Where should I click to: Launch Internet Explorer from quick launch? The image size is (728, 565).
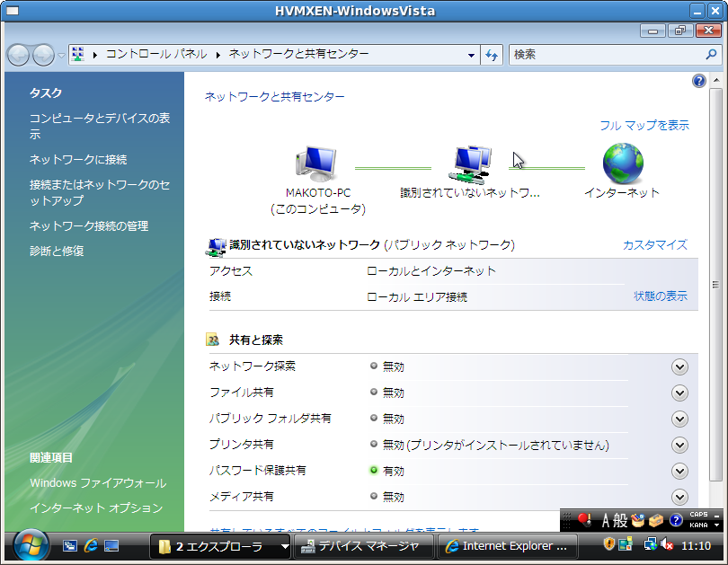(x=91, y=545)
